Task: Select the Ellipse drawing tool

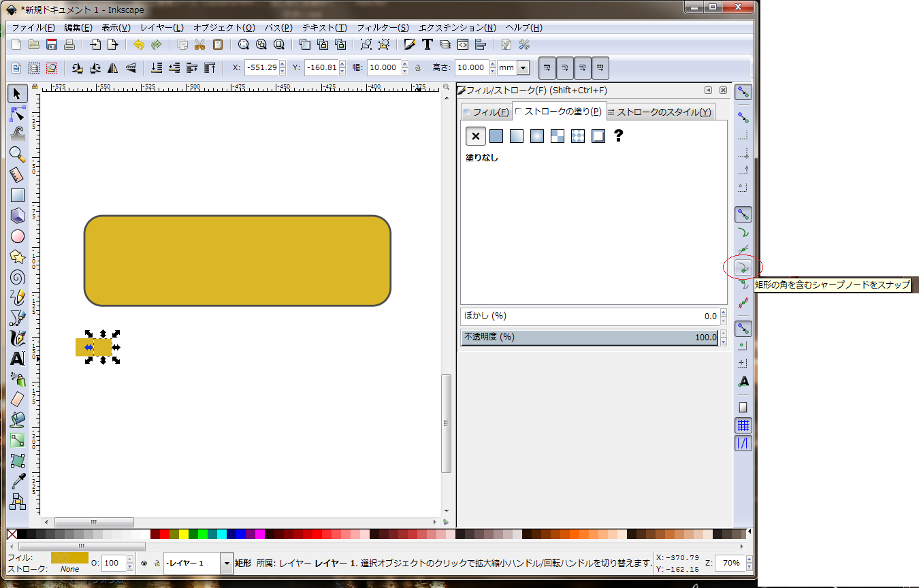Action: click(18, 236)
